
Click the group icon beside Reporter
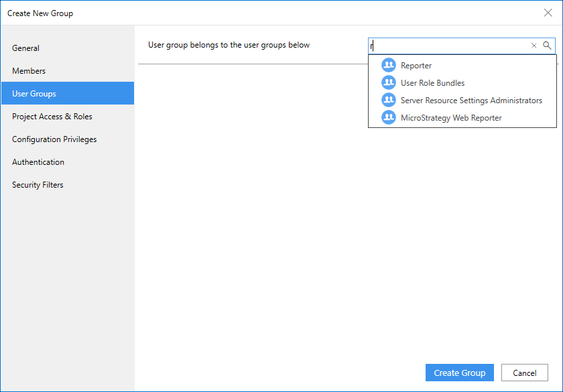389,66
